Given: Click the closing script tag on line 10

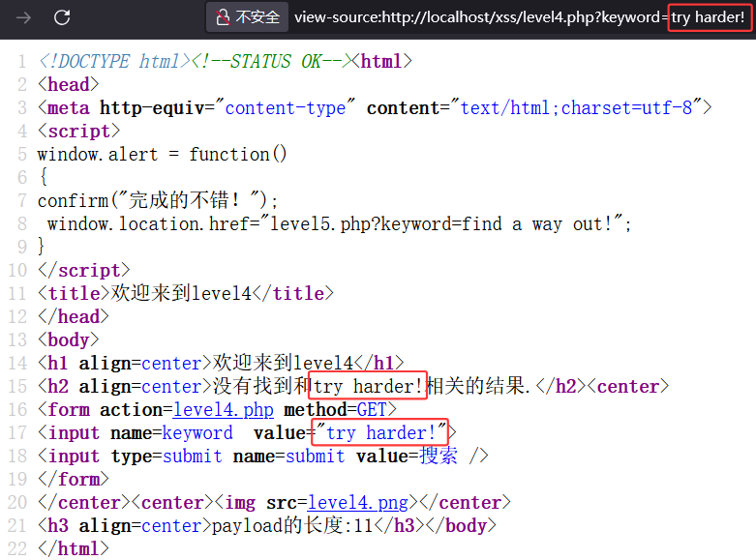Looking at the screenshot, I should pyautogui.click(x=84, y=271).
